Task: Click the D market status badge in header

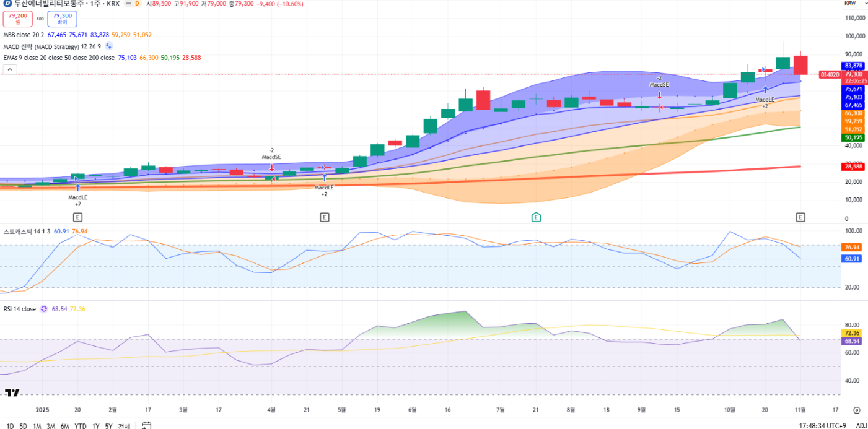Action: [x=137, y=3]
